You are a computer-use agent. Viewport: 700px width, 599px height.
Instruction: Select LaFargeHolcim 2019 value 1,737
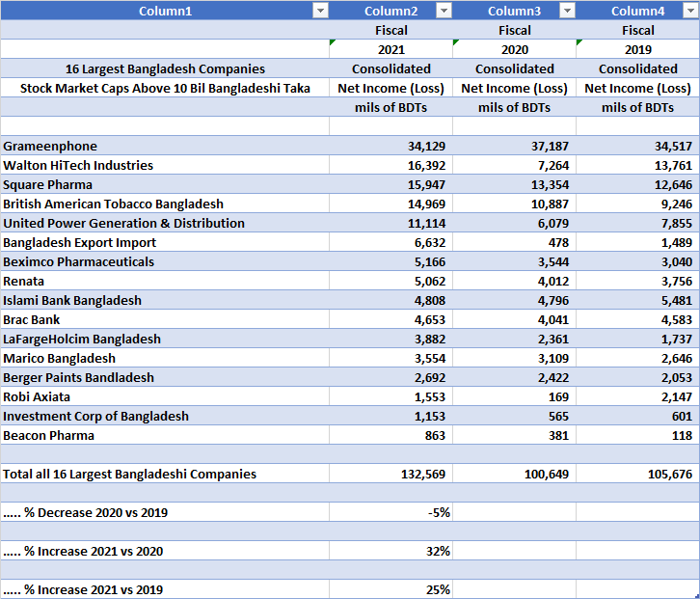pos(637,339)
